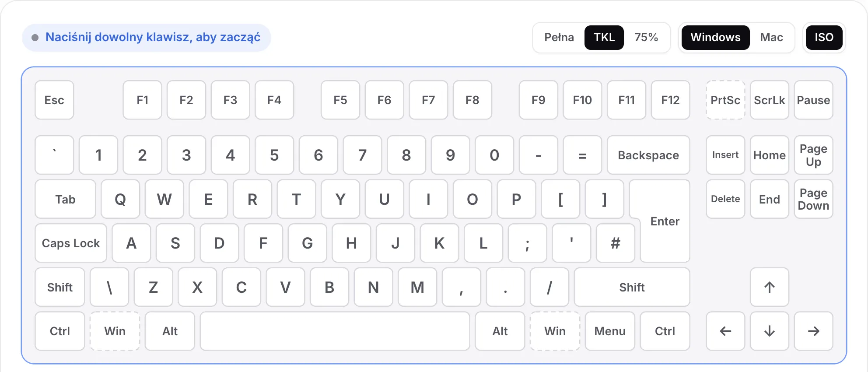Click the Insert key
868x372 pixels.
pos(725,155)
